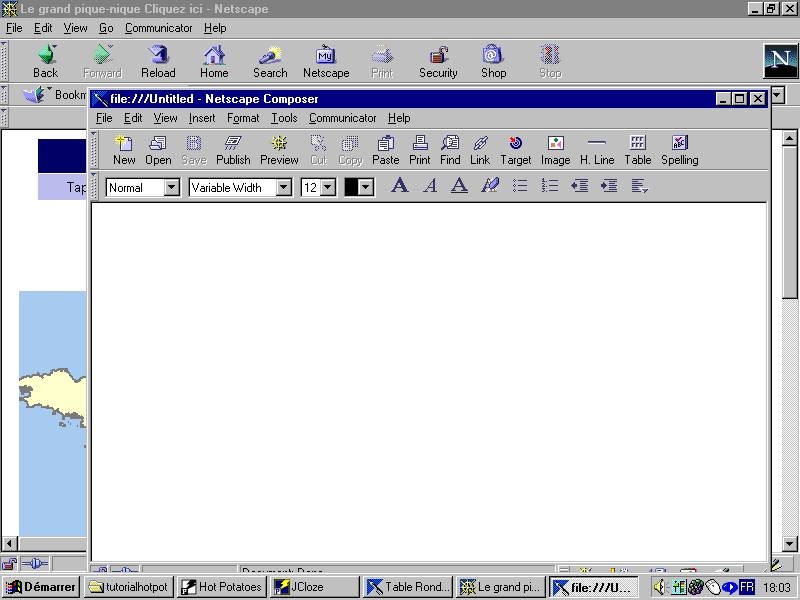Viewport: 800px width, 600px height.
Task: Open the alignment dropdown in formatting toolbar
Action: (639, 186)
